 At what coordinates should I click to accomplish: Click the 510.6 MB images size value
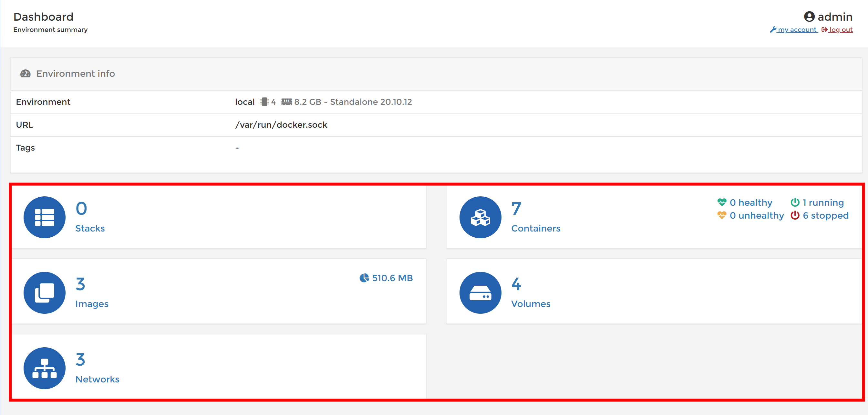point(392,278)
